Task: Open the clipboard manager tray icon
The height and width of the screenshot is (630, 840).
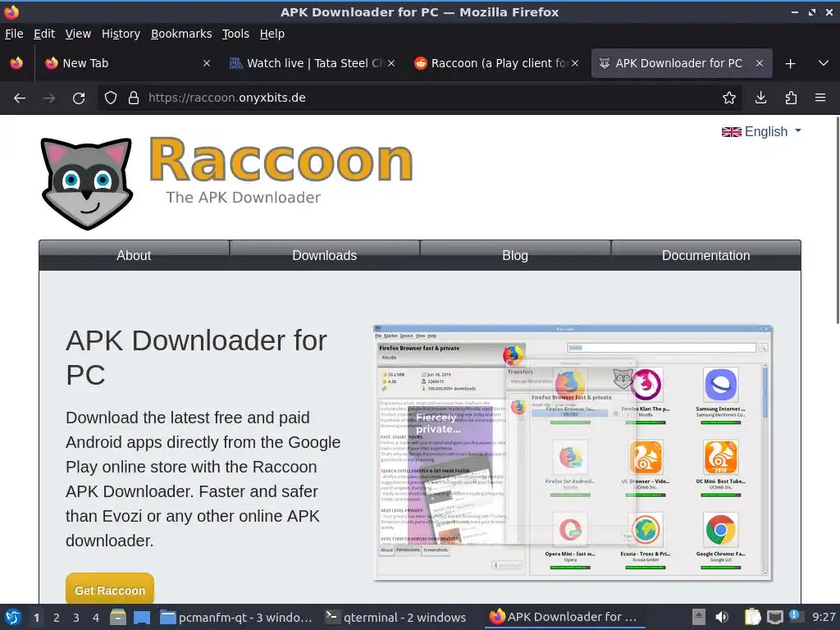Action: click(753, 618)
